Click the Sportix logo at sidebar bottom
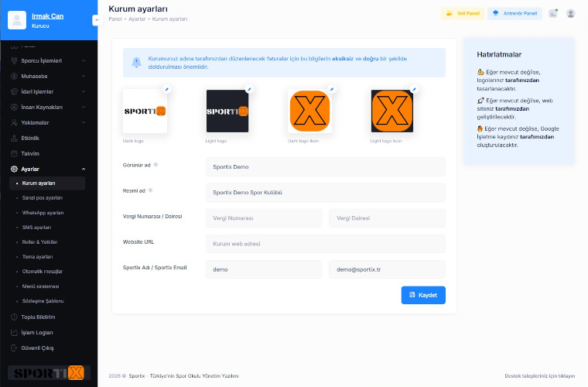Screen dimensions: 588x387 49,373
